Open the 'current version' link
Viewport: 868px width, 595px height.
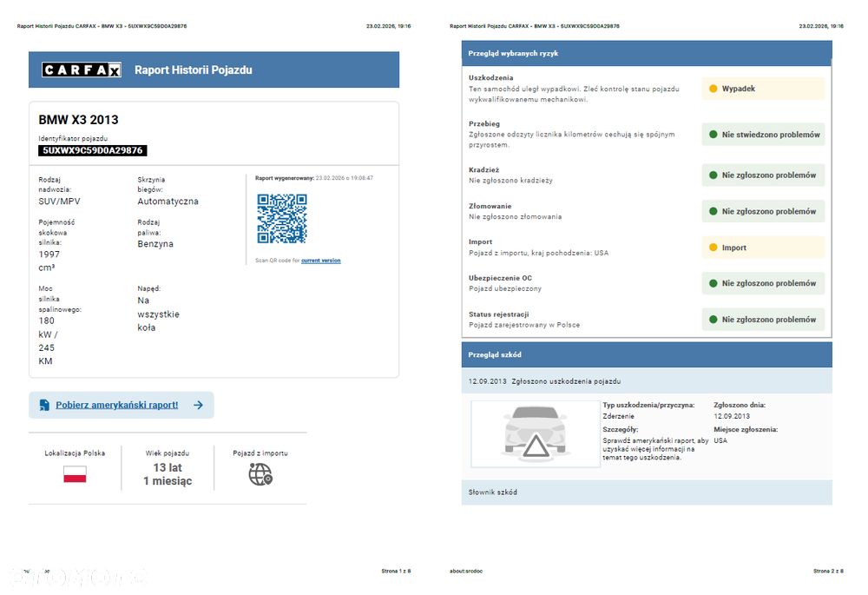tap(320, 261)
